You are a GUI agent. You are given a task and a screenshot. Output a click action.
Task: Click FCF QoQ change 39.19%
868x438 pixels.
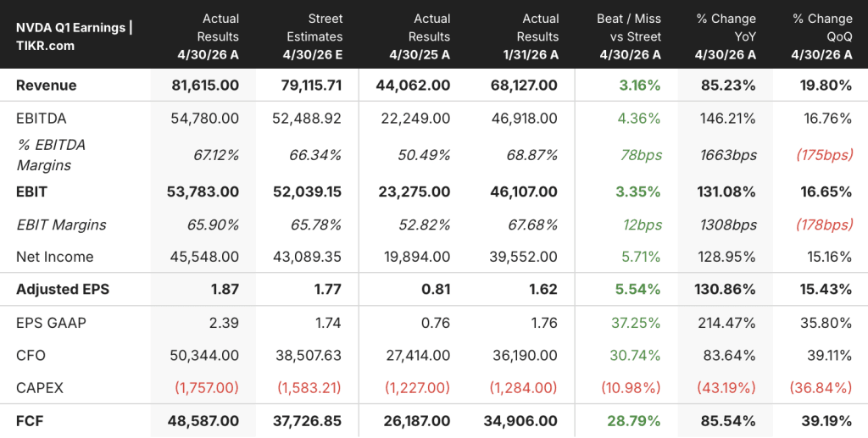tap(828, 421)
